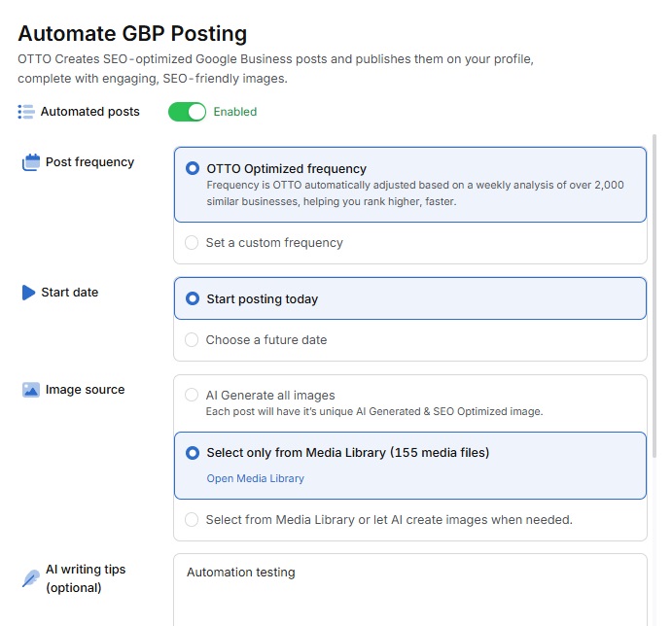
Task: Click the 'Frequency is OTTO automatically adjusted' description
Action: point(415,193)
